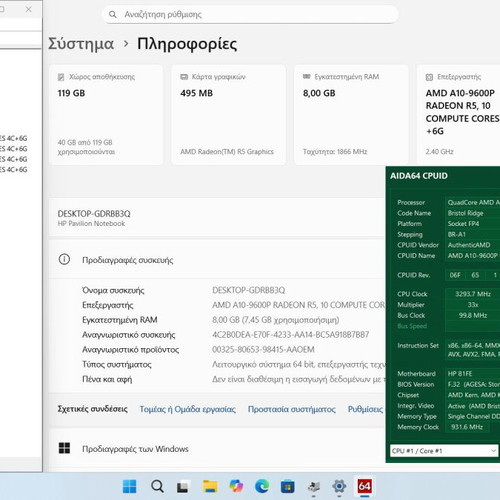This screenshot has height=500, width=500.
Task: Open Microsoft Store from taskbar
Action: point(287,487)
